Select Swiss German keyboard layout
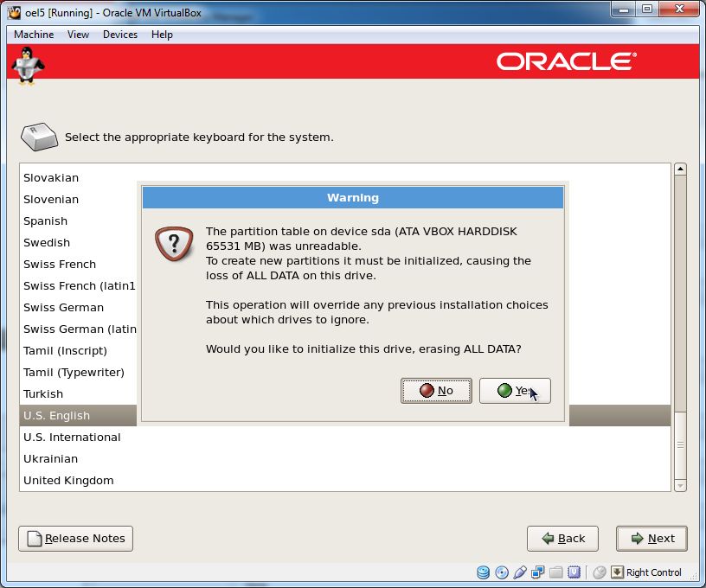706x588 pixels. coord(79,307)
